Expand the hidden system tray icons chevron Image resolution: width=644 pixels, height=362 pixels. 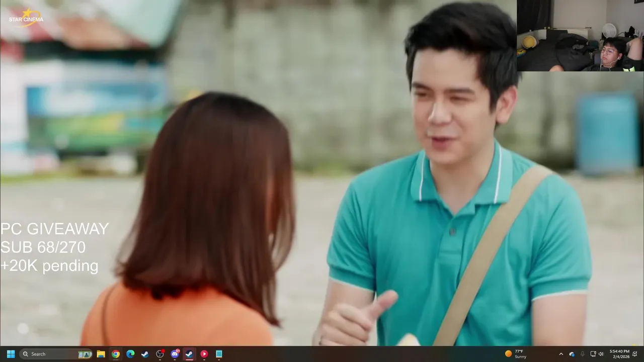tap(561, 354)
